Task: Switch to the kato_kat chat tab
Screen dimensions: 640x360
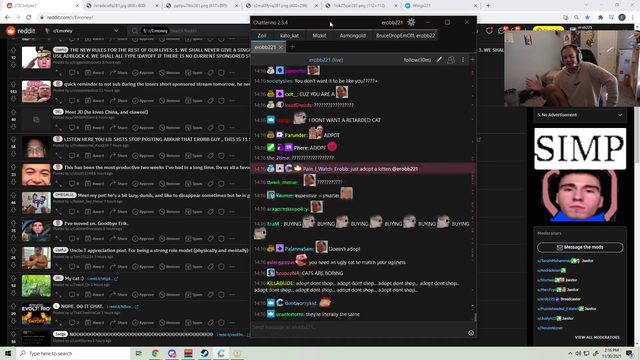Action: point(289,36)
